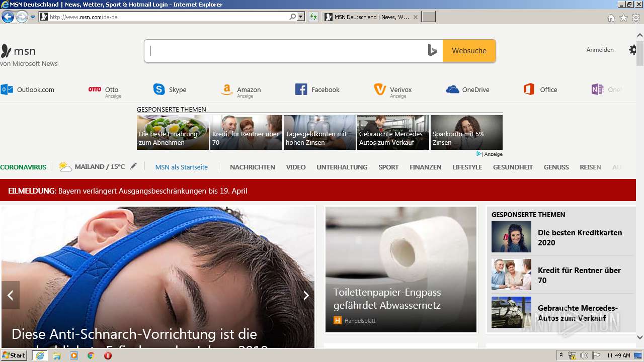Click the address bar search magnifier icon

coord(292,17)
